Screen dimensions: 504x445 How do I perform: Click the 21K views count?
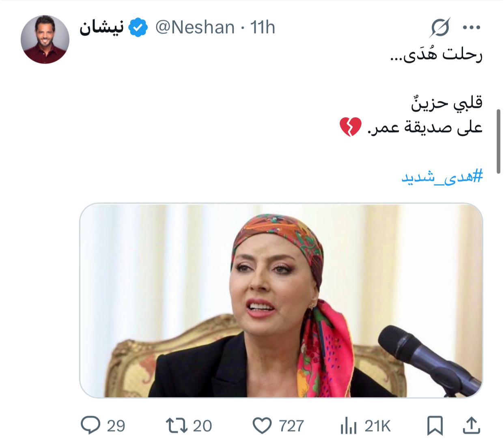click(x=377, y=426)
